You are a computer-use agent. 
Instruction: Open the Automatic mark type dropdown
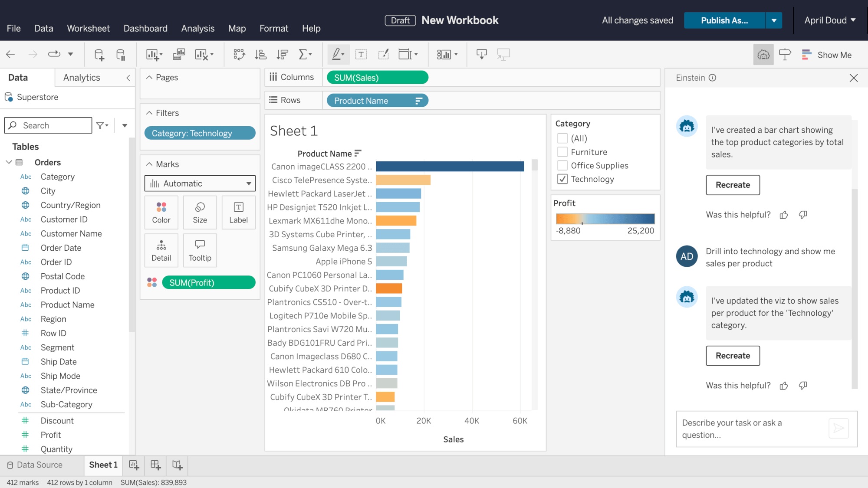pos(200,183)
